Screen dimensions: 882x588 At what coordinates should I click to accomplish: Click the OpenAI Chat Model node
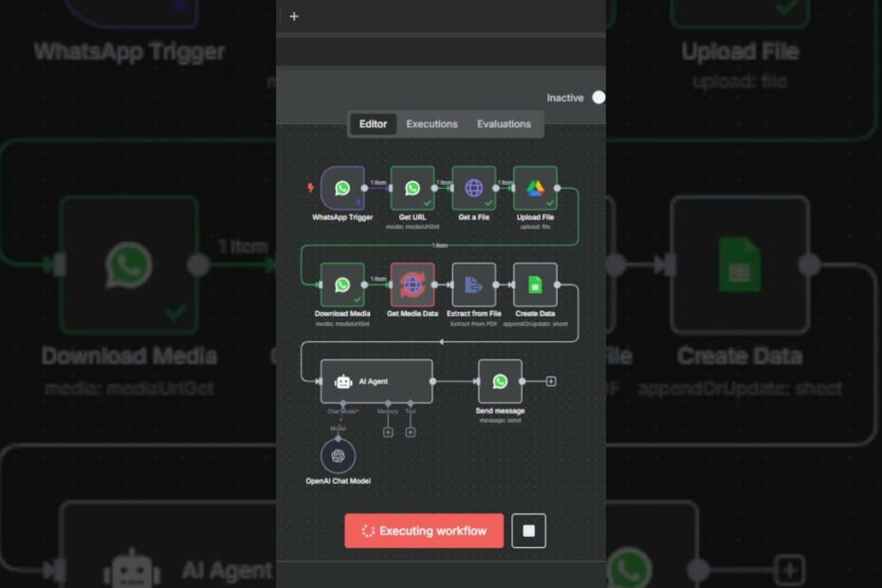[338, 456]
